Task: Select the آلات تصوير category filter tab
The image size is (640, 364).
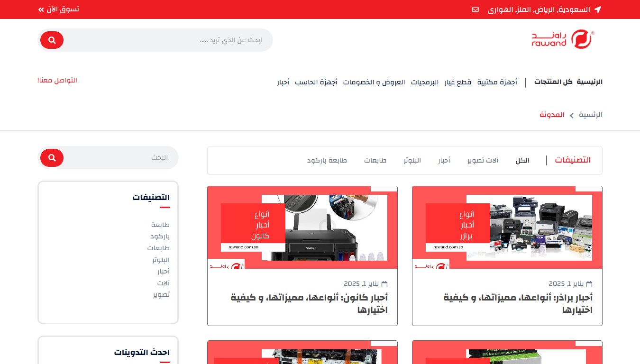Action: pos(483,160)
